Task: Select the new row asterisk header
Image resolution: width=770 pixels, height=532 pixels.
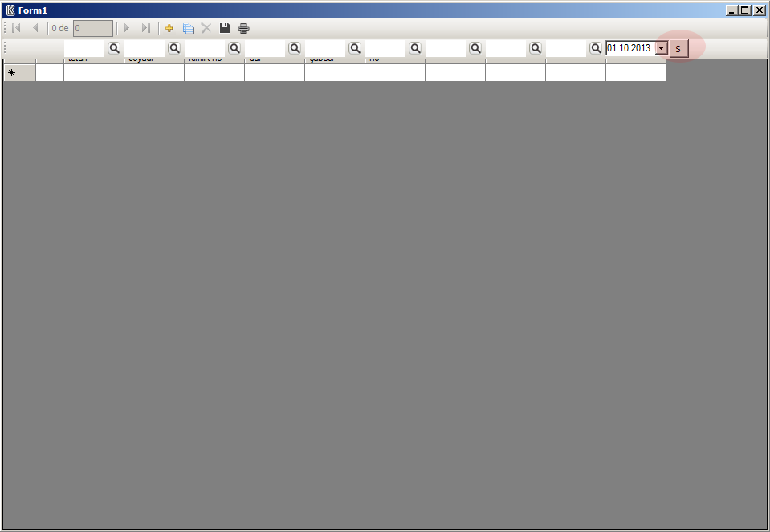Action: click(x=19, y=73)
